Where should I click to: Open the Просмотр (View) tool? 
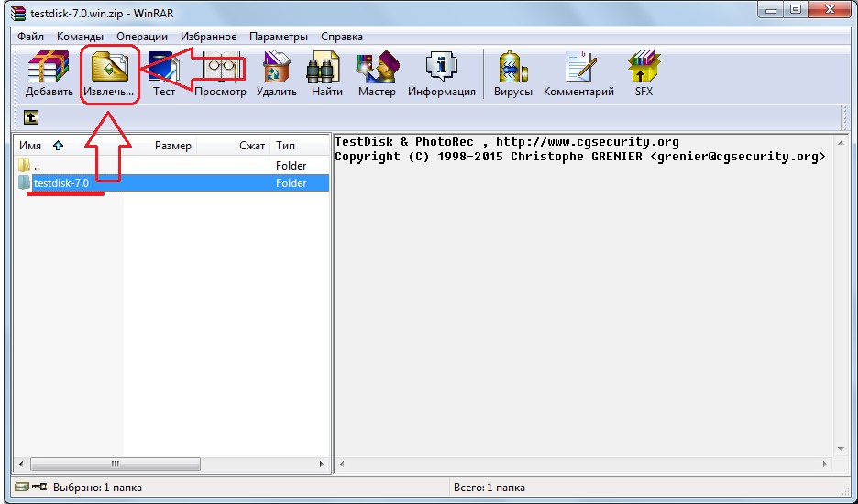click(221, 74)
